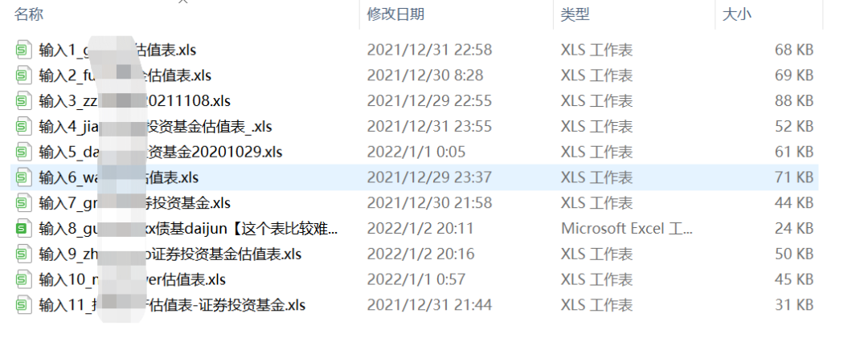Image resolution: width=868 pixels, height=346 pixels.
Task: Toggle the sort arrow above column headers
Action: click(x=183, y=2)
